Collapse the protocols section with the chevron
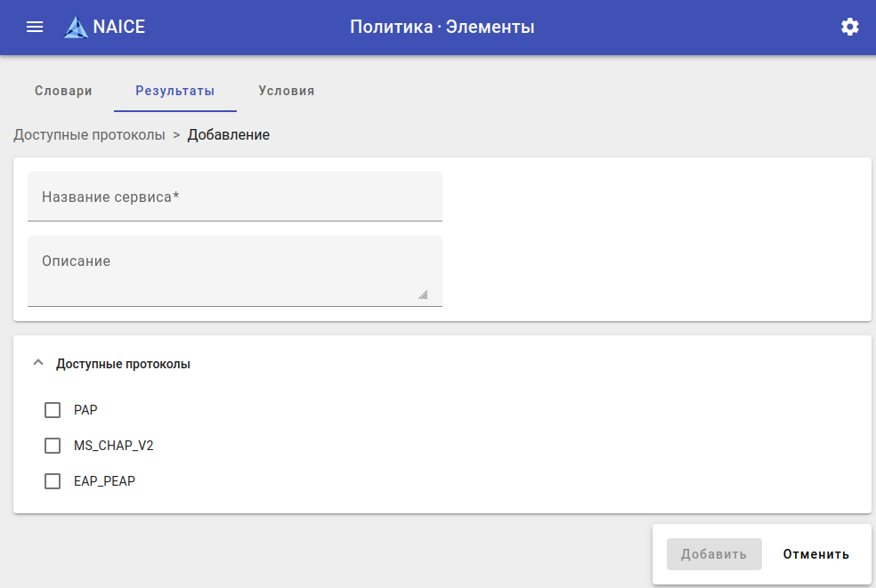The width and height of the screenshot is (876, 588). (x=37, y=363)
